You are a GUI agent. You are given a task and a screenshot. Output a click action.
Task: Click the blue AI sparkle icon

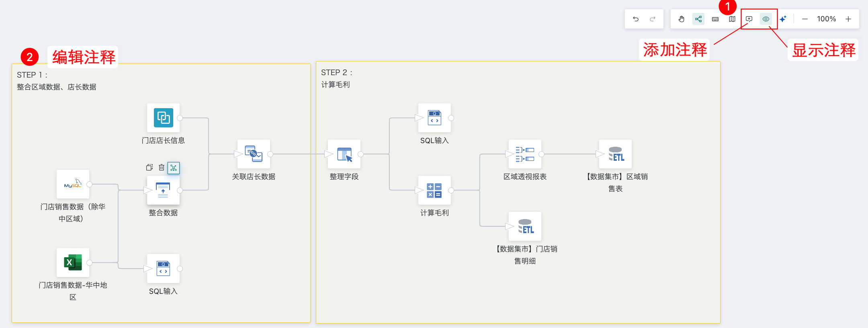pos(783,19)
